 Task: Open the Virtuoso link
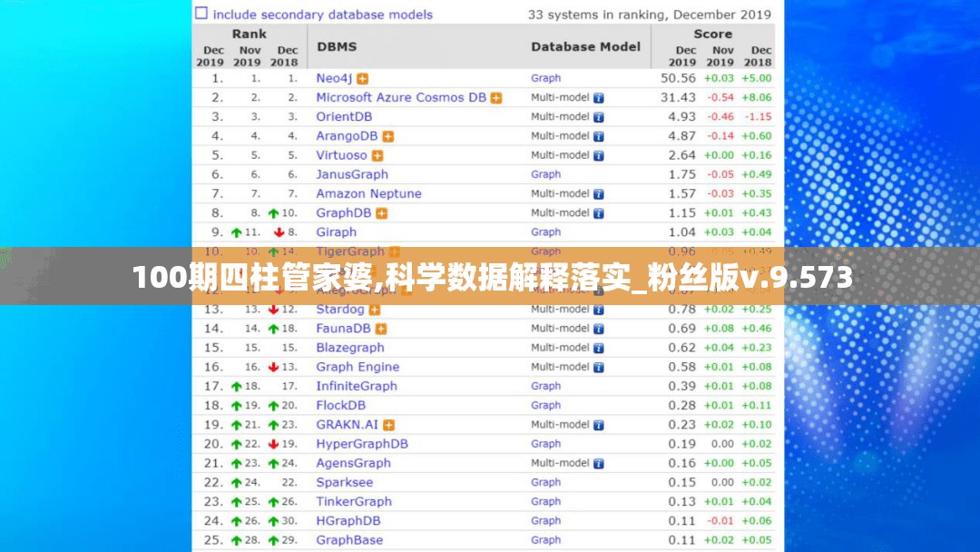coord(341,155)
